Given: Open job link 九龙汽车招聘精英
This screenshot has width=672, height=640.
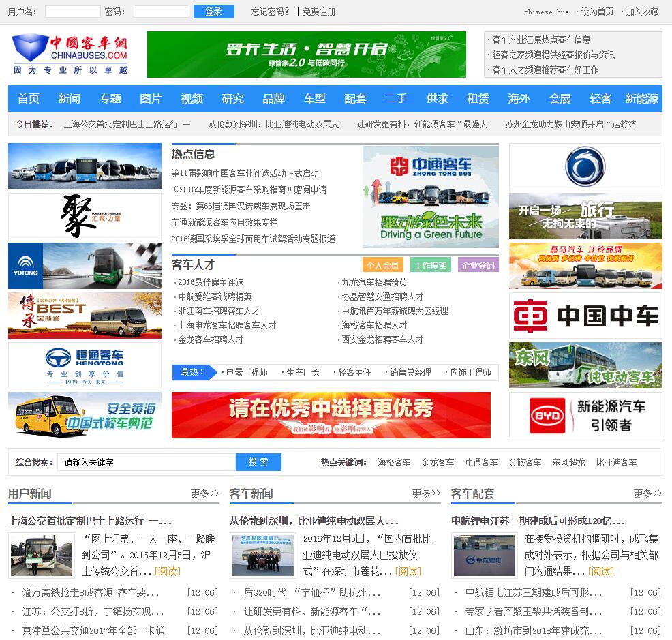Looking at the screenshot, I should coord(374,282).
